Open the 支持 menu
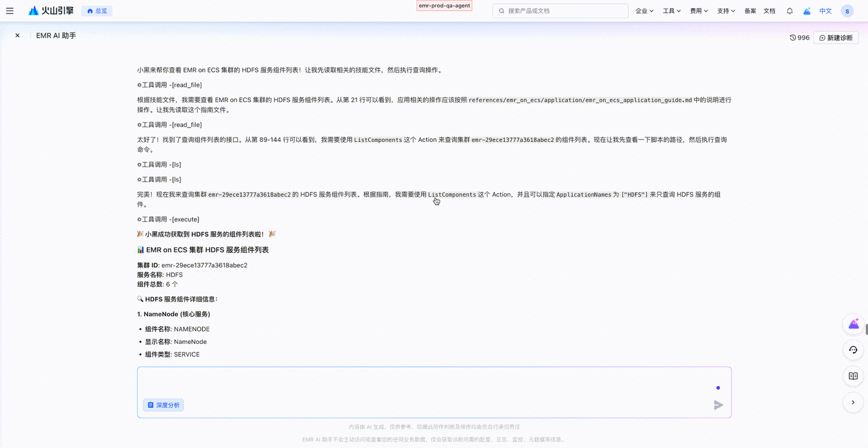This screenshot has height=448, width=868. tap(727, 11)
